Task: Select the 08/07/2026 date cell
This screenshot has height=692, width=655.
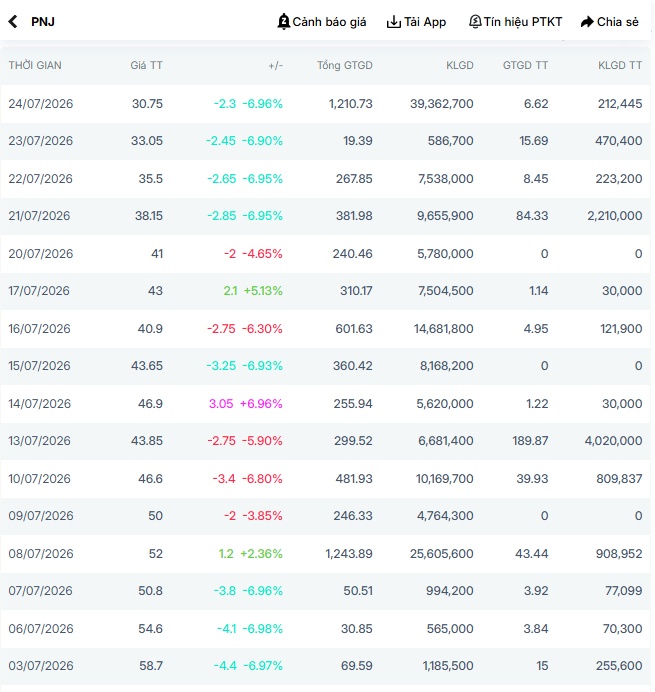Action: click(41, 554)
